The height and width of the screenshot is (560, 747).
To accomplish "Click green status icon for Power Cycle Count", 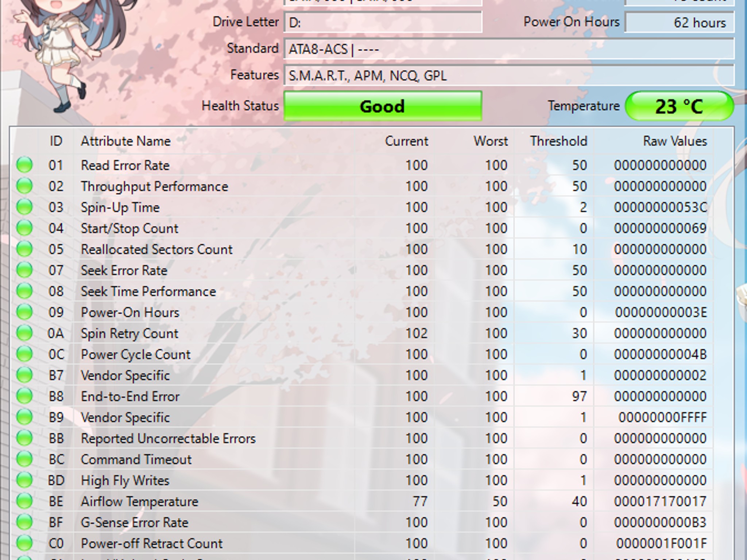I will tap(24, 354).
